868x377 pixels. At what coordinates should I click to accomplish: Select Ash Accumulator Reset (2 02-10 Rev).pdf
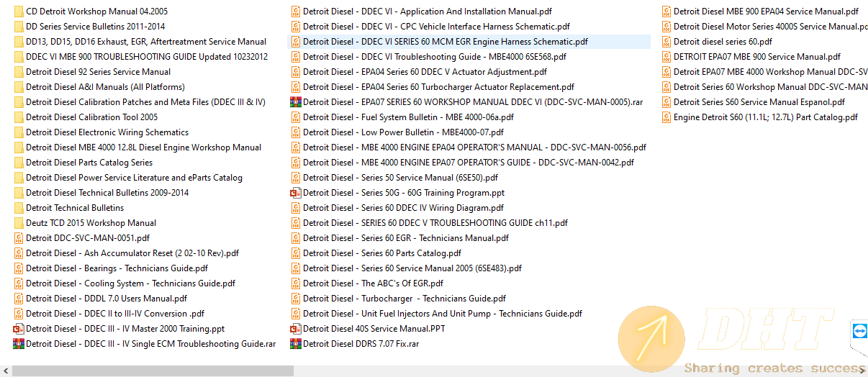pyautogui.click(x=132, y=253)
